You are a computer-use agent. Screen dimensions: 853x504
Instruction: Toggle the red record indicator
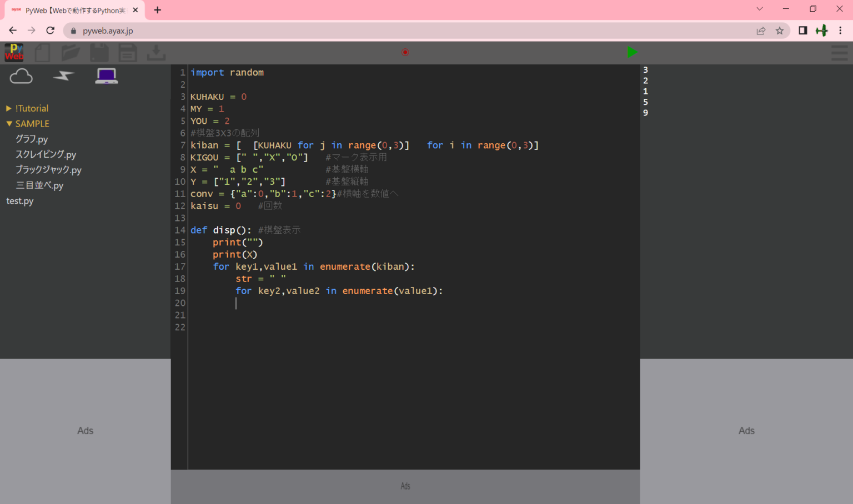click(405, 52)
